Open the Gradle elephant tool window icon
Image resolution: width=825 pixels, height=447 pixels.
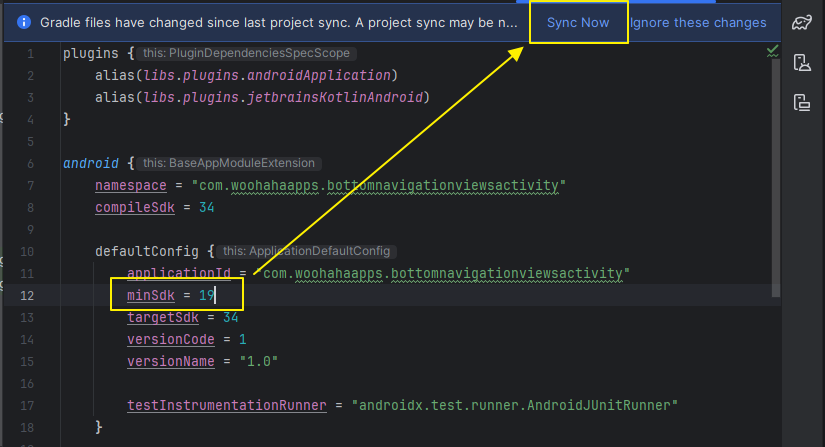[802, 23]
